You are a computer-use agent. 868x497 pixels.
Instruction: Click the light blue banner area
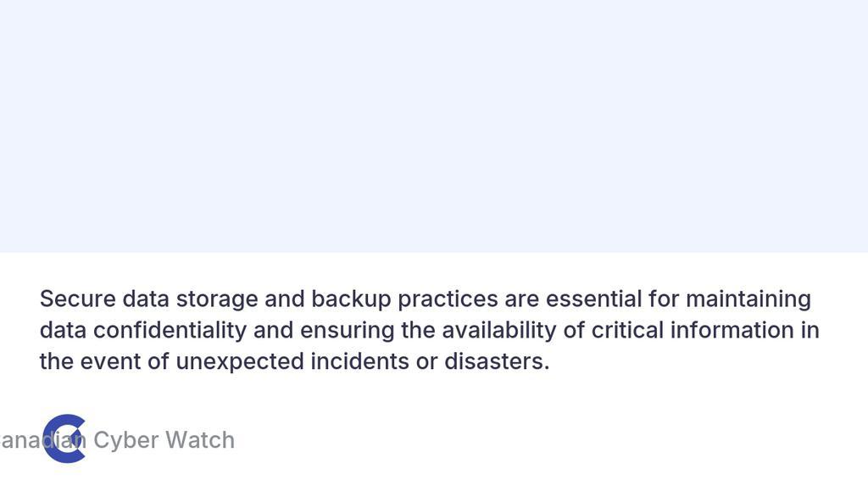[x=434, y=126]
